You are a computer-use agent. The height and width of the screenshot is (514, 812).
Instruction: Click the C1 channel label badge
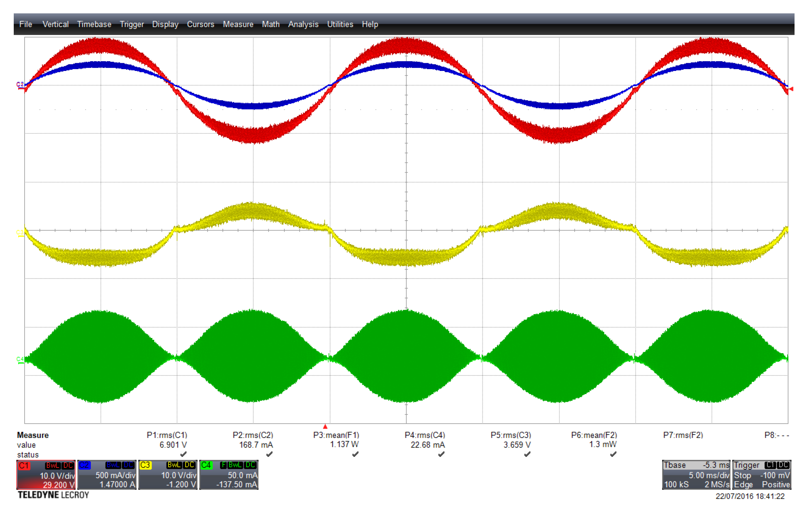point(24,465)
